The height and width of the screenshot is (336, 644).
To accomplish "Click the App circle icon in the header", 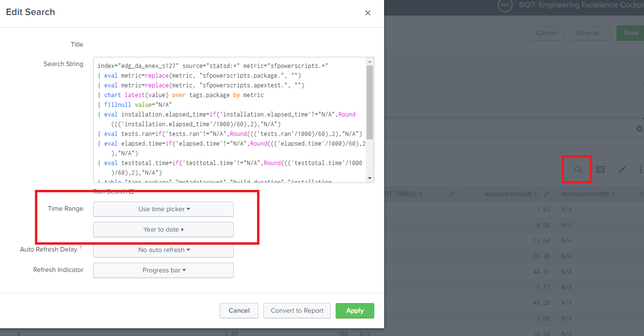I will 506,5.
